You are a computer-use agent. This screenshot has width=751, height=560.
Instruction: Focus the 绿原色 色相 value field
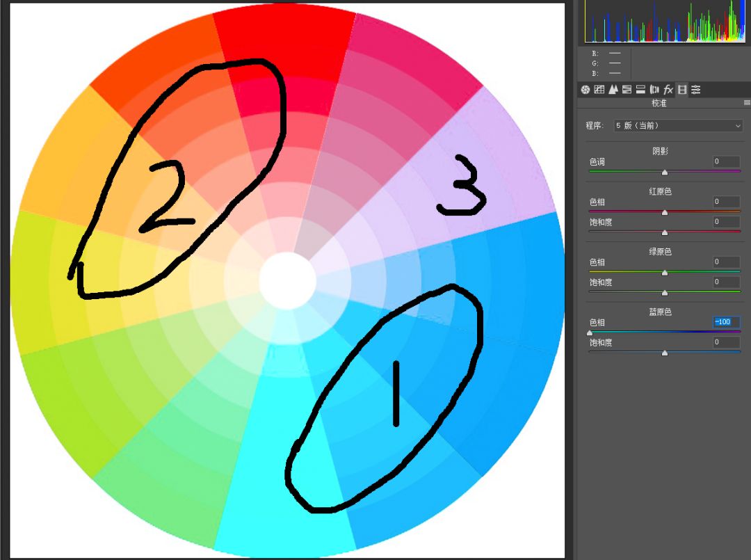[726, 262]
